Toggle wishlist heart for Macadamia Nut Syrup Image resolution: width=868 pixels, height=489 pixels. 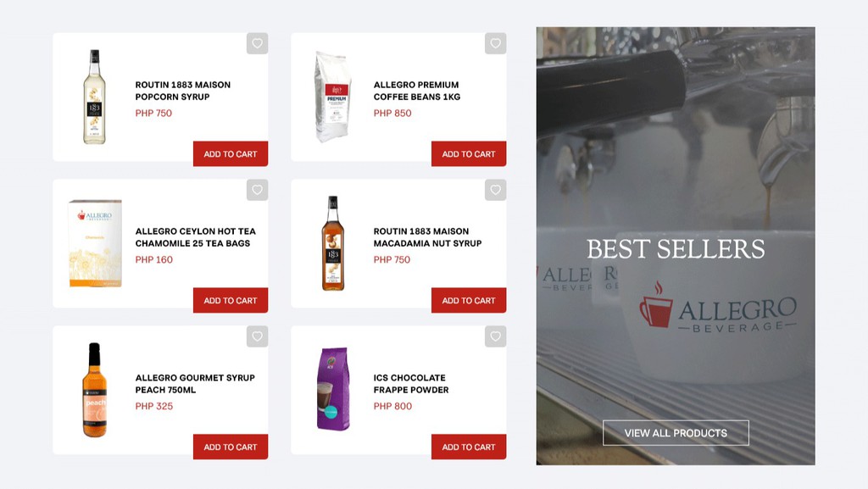click(495, 190)
